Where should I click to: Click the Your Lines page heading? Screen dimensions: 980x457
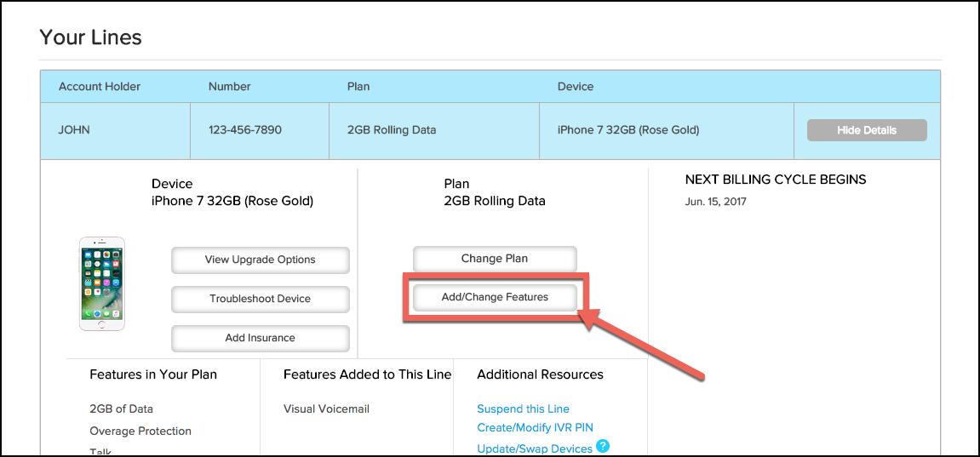(x=90, y=37)
